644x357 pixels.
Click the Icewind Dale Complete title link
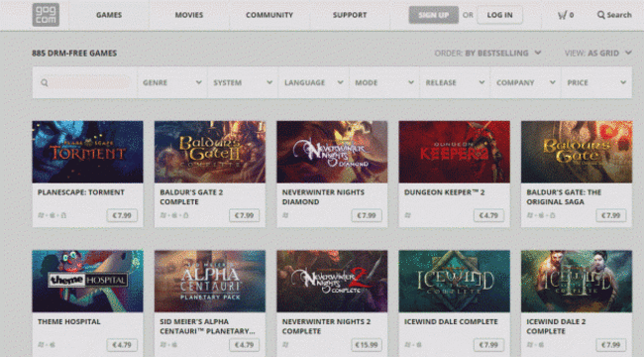point(451,322)
